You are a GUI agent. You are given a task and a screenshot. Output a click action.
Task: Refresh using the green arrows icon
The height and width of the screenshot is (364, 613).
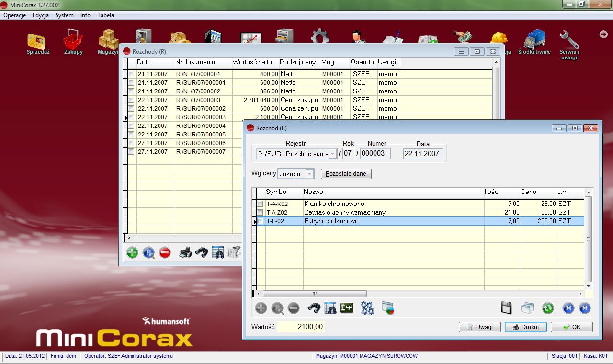[548, 308]
